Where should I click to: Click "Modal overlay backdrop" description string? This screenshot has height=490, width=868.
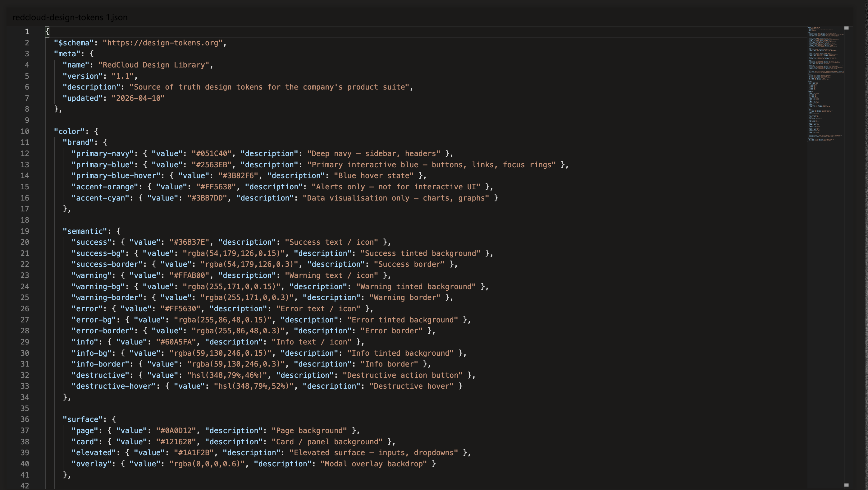pos(374,464)
